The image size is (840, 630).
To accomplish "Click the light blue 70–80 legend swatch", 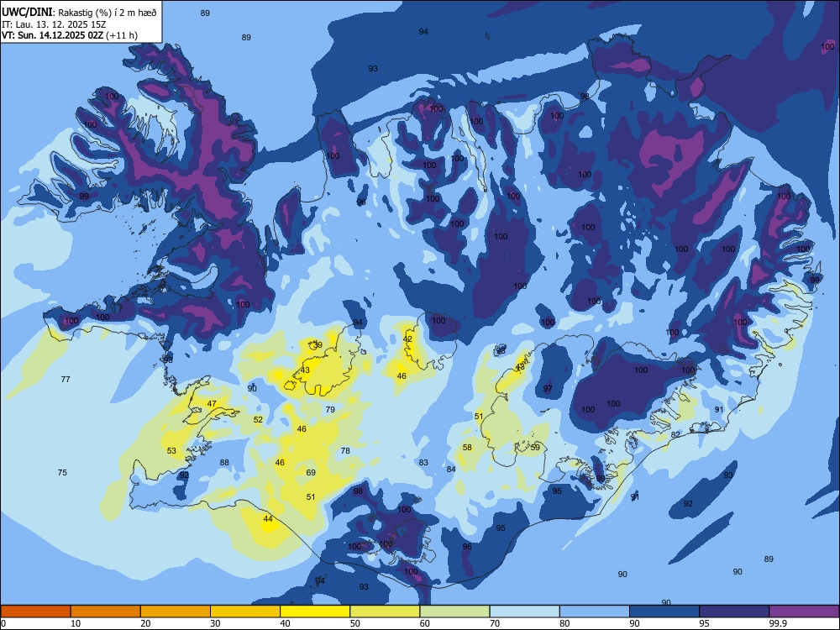I will click(x=524, y=612).
